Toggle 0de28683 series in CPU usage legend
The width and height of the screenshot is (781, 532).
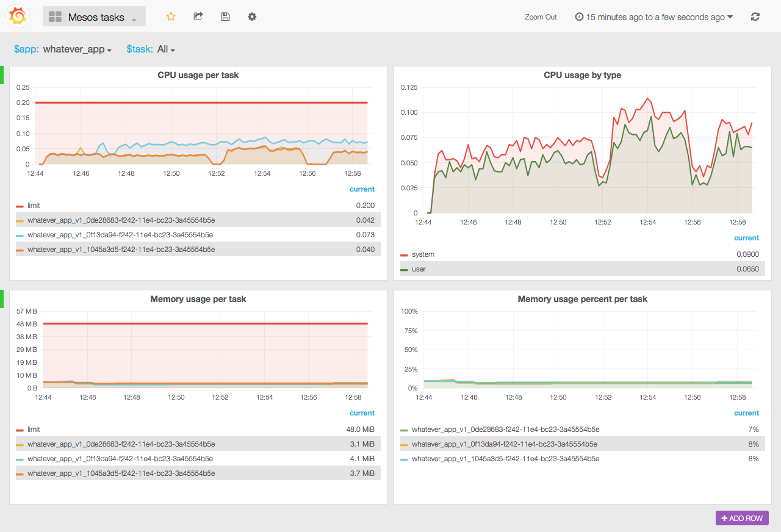(x=121, y=220)
